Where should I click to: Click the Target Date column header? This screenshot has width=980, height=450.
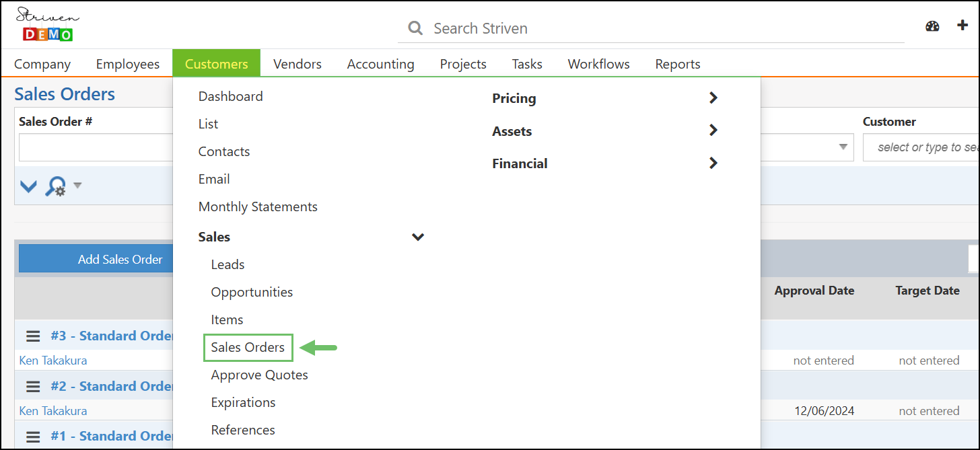point(928,291)
